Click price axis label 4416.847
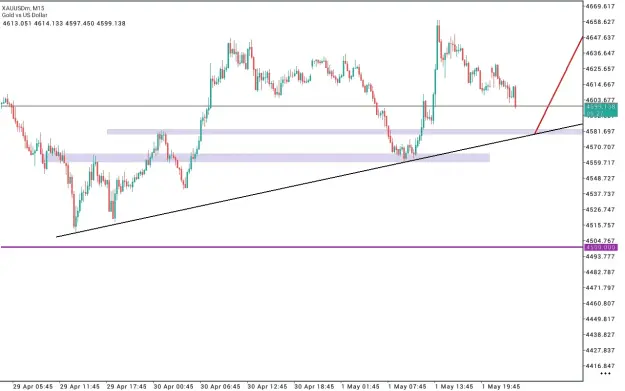625x391 pixels. tap(601, 366)
